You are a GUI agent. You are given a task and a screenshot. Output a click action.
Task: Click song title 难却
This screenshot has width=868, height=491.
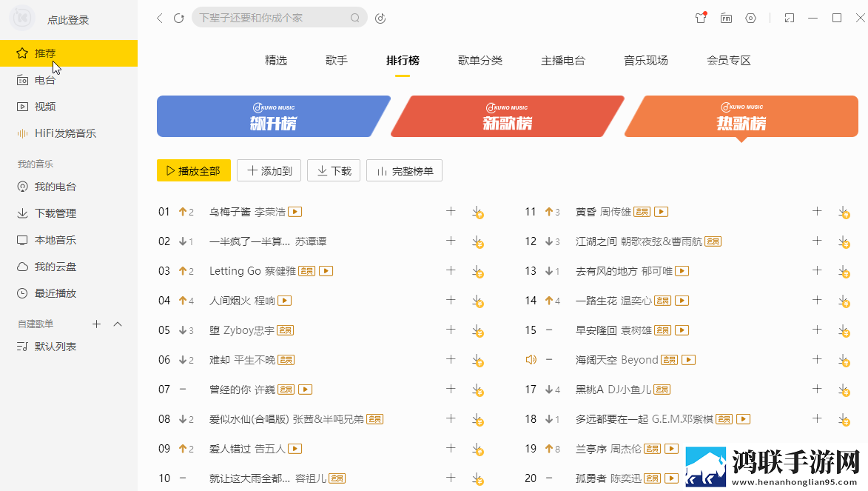pyautogui.click(x=219, y=360)
